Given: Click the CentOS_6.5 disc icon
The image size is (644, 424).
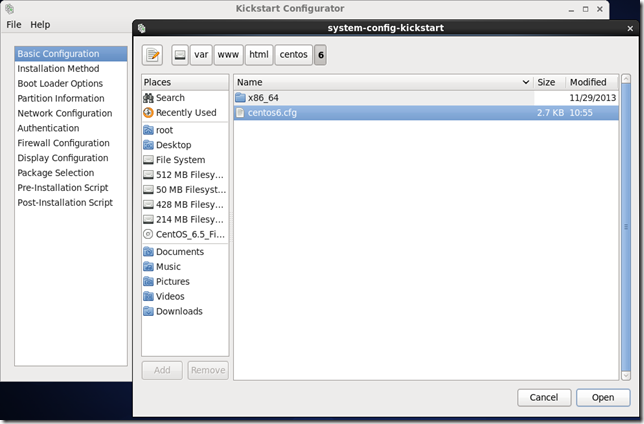Looking at the screenshot, I should pos(148,234).
